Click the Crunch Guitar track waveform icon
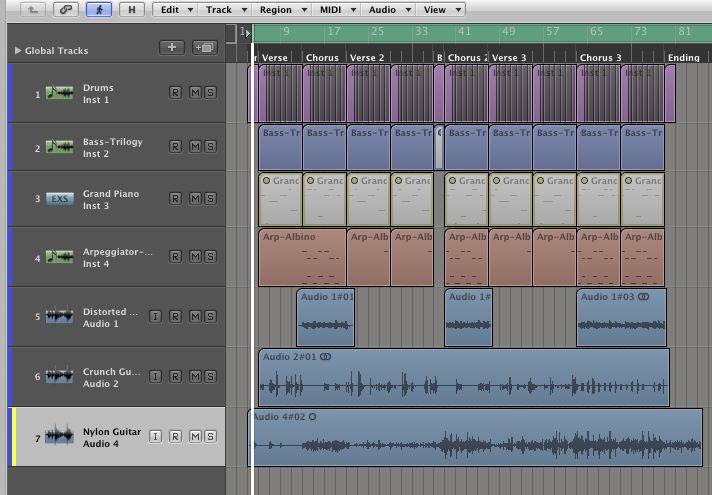The image size is (712, 495). coord(59,376)
